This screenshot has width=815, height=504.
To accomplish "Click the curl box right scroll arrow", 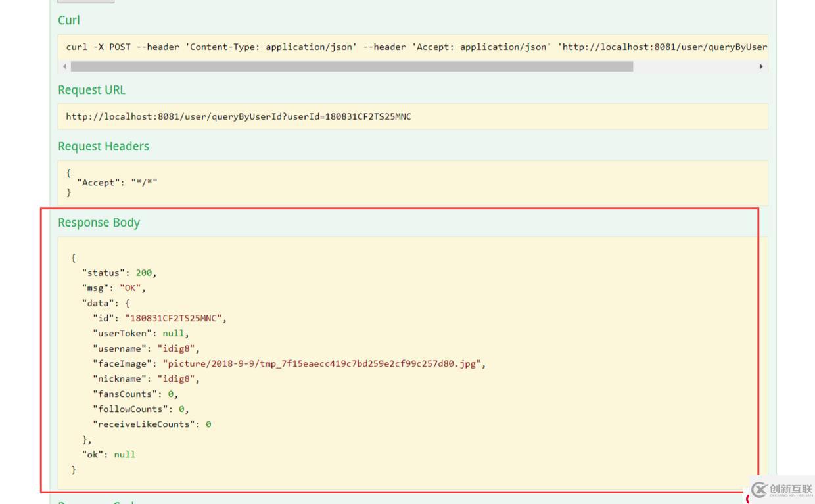I will (762, 66).
